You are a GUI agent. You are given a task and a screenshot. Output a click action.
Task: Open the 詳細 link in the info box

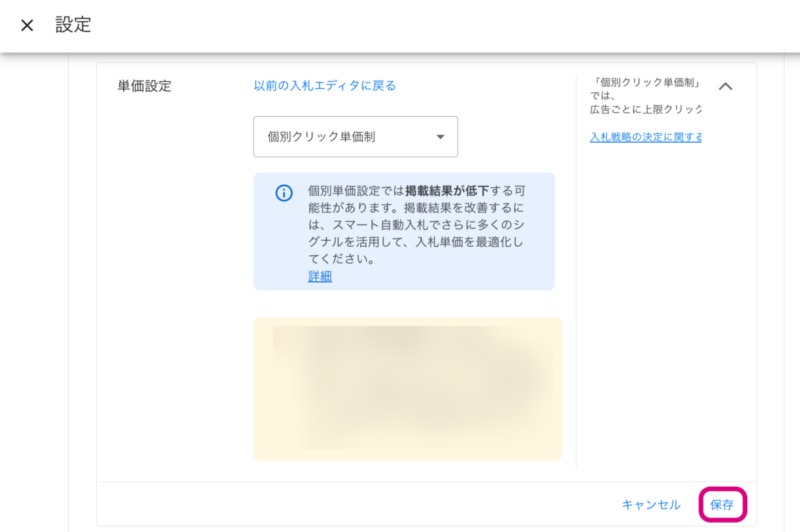pos(320,277)
